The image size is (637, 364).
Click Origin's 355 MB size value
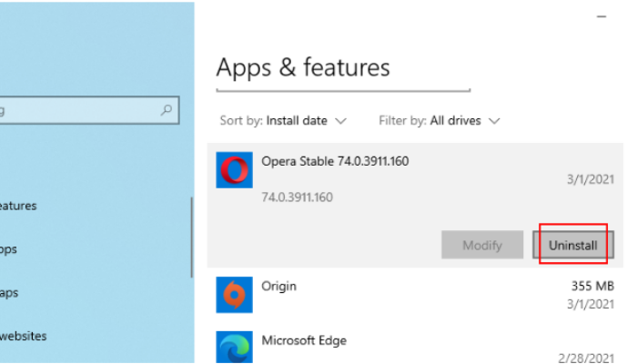click(x=592, y=286)
